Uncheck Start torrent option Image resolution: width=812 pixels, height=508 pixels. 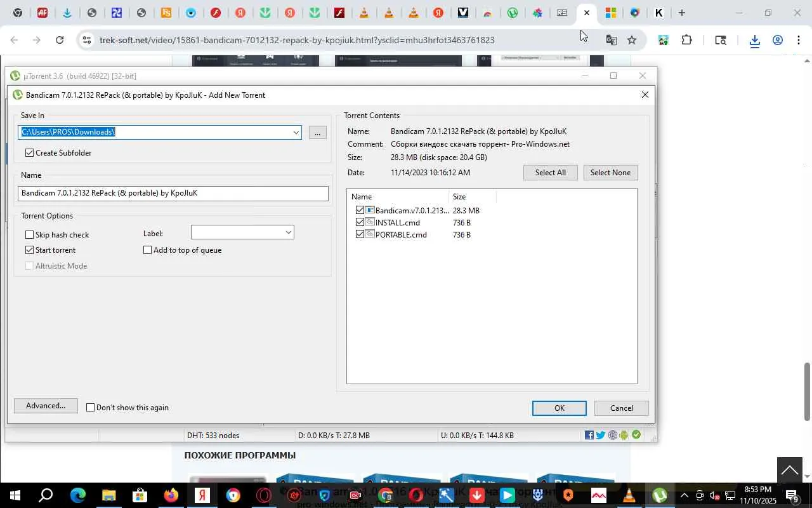coord(29,250)
